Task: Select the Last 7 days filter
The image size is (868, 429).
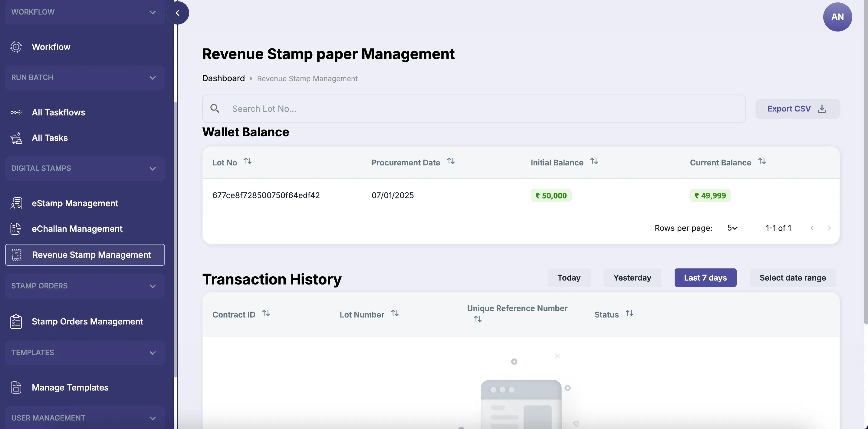Action: pos(705,278)
